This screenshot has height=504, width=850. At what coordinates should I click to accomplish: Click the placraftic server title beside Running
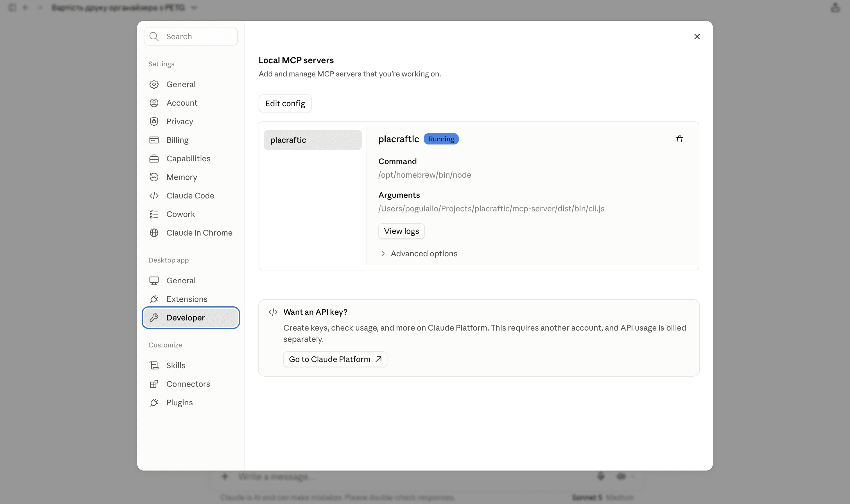(x=399, y=139)
